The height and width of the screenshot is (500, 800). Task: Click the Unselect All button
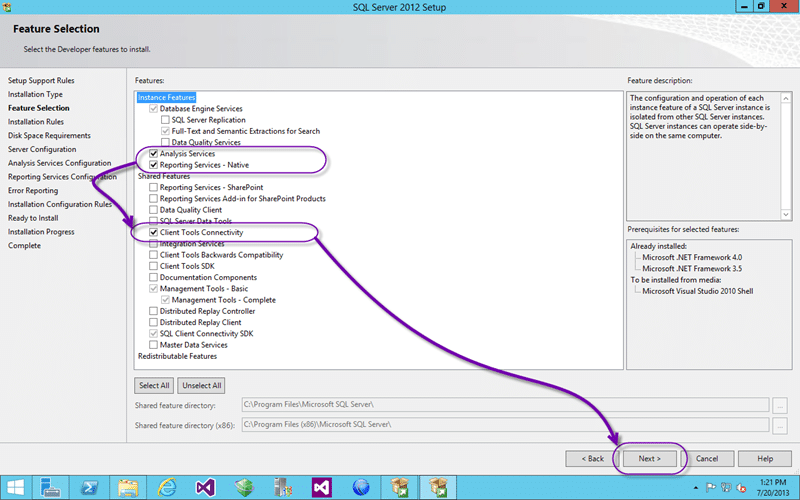(202, 386)
